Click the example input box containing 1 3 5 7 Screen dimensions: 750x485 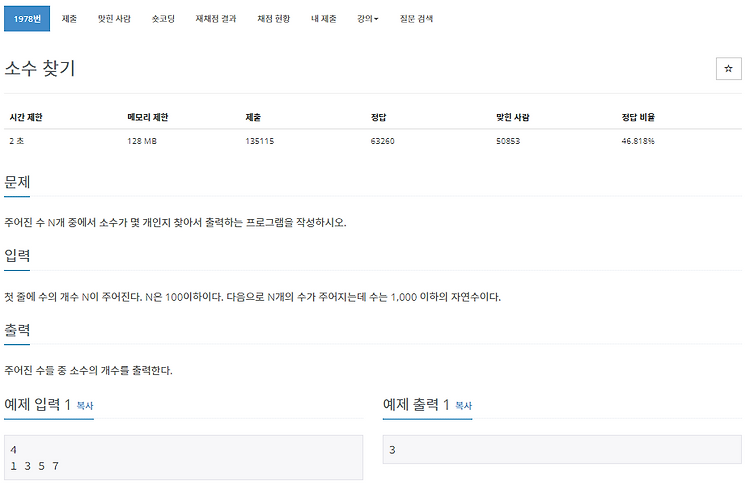[183, 457]
